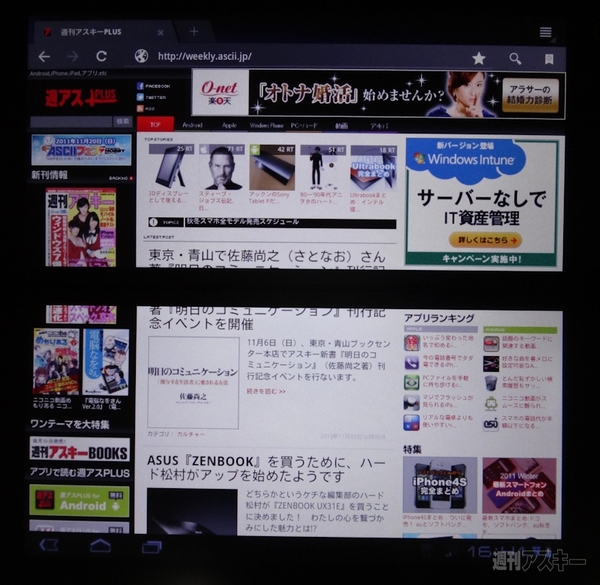Click the 続きを読む >> link

[x=266, y=391]
